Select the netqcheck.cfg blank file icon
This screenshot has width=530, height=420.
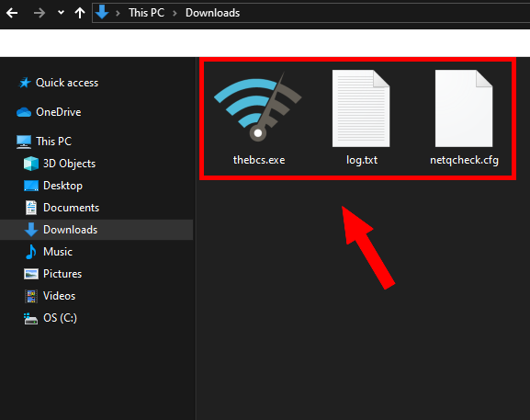click(464, 108)
